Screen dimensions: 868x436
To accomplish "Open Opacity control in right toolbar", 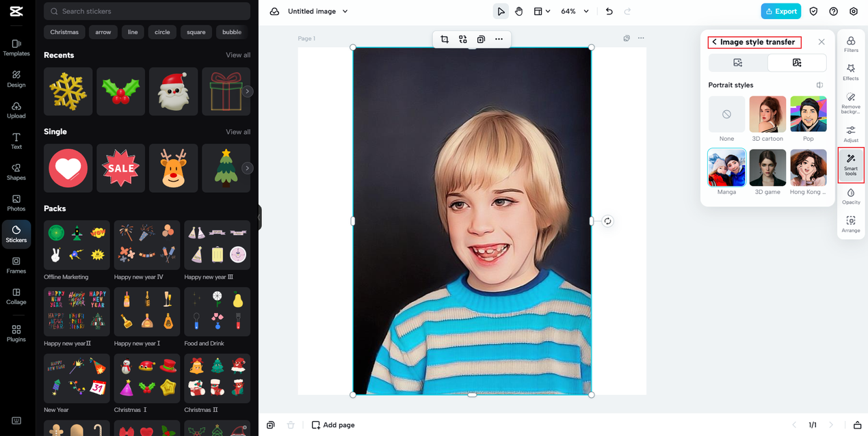I will tap(851, 196).
